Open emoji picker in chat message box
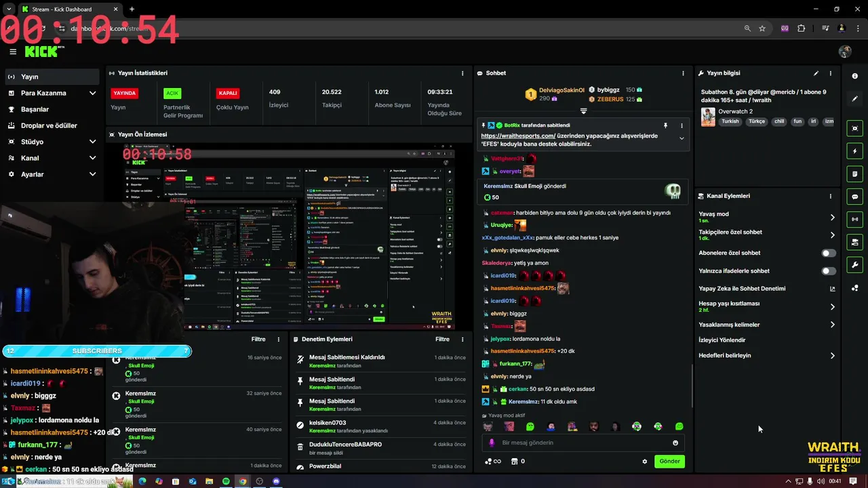 675,443
